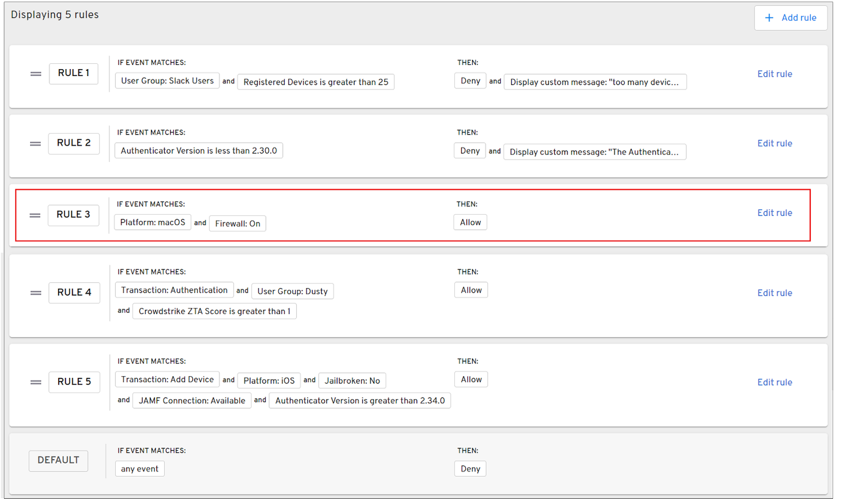Click the 'User Group: Slack Users' condition
The width and height of the screenshot is (845, 504).
[x=167, y=81]
